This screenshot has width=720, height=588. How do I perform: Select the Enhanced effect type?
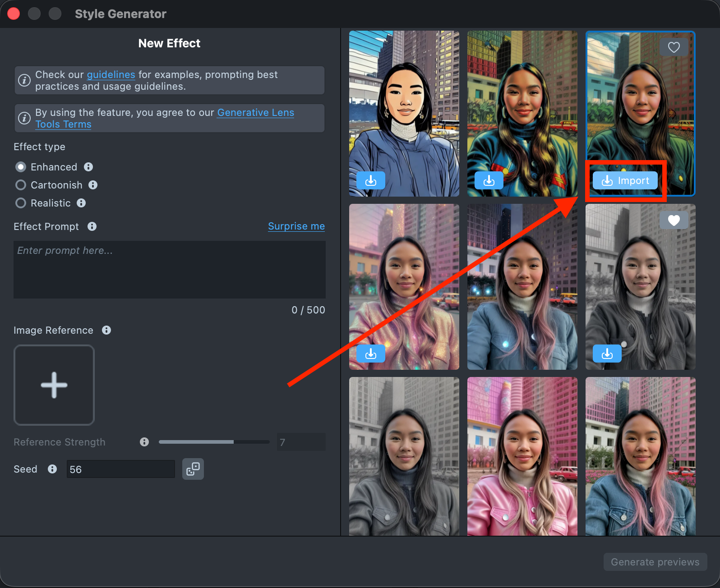click(21, 167)
